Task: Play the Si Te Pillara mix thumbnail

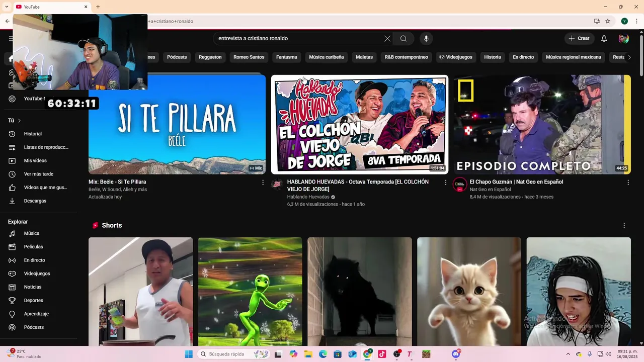Action: (177, 125)
